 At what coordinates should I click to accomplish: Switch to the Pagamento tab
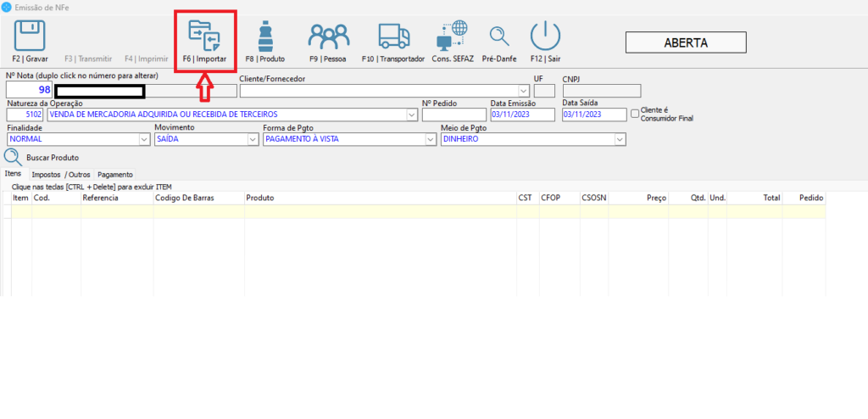pos(115,175)
